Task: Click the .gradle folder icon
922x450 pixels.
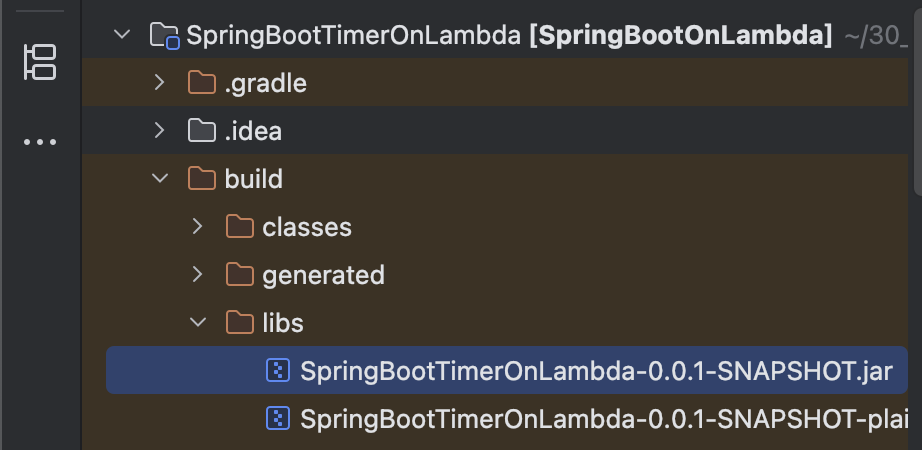Action: 202,83
